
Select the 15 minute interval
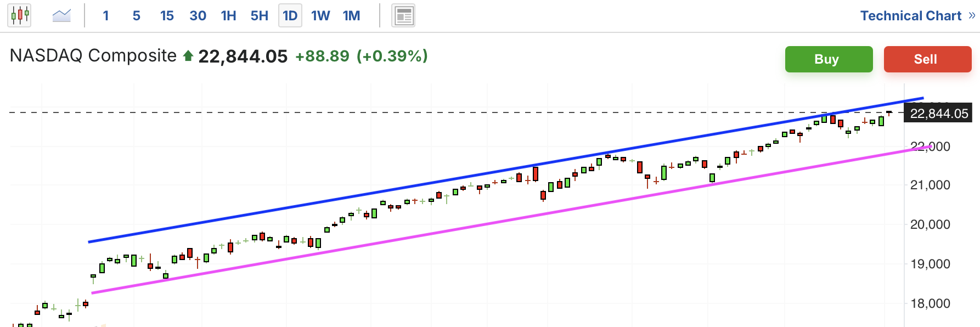click(167, 16)
